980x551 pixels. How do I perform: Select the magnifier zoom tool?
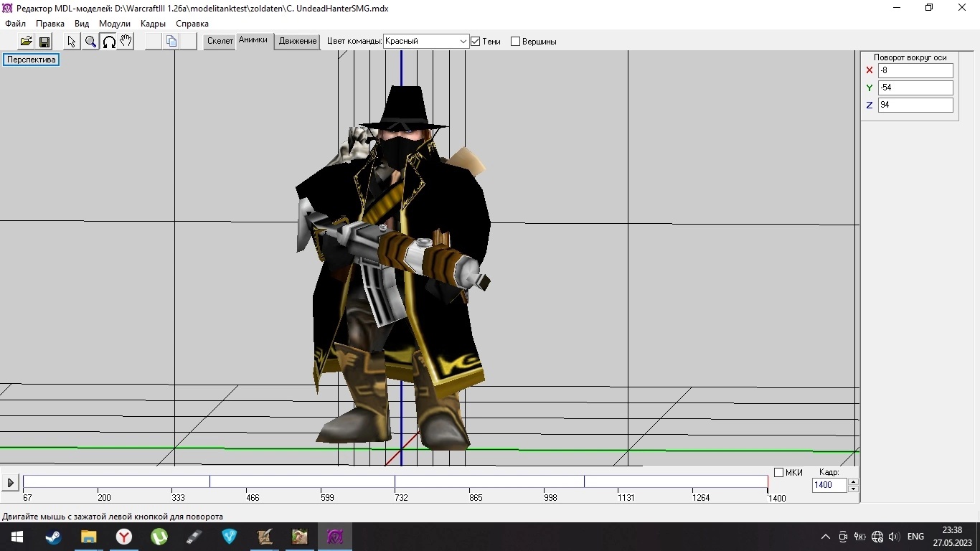(90, 42)
